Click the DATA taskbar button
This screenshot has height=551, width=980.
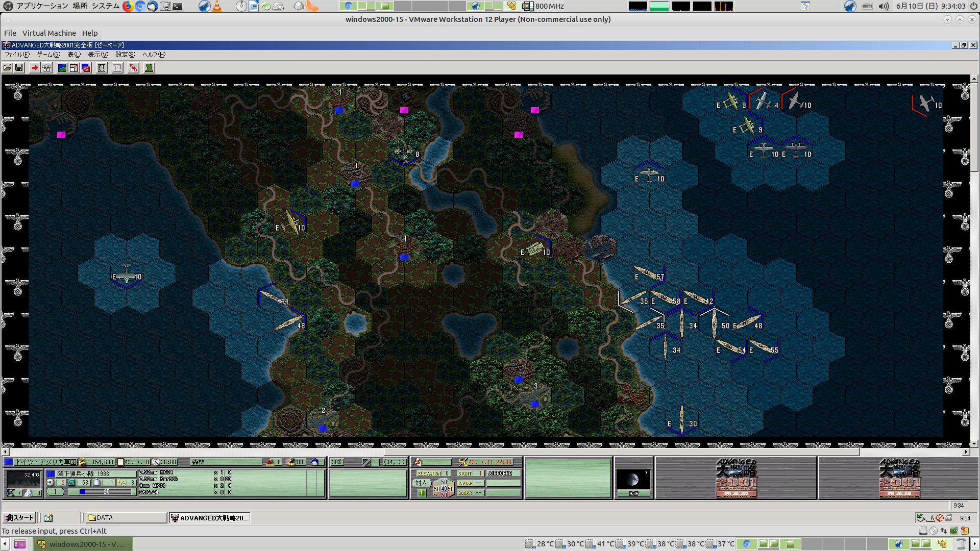(x=126, y=518)
